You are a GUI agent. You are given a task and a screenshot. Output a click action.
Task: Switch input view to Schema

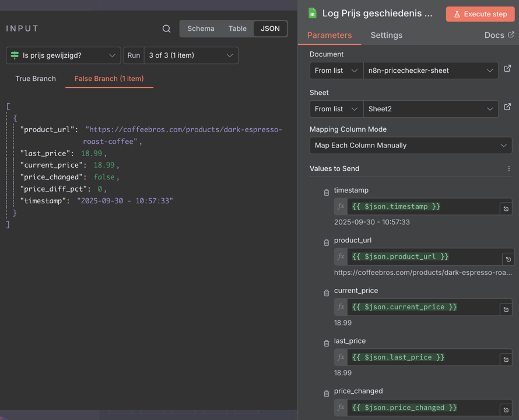pos(201,29)
